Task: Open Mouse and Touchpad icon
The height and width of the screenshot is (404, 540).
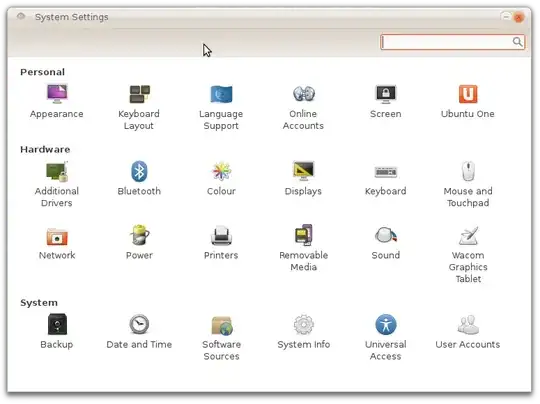Action: click(x=468, y=171)
